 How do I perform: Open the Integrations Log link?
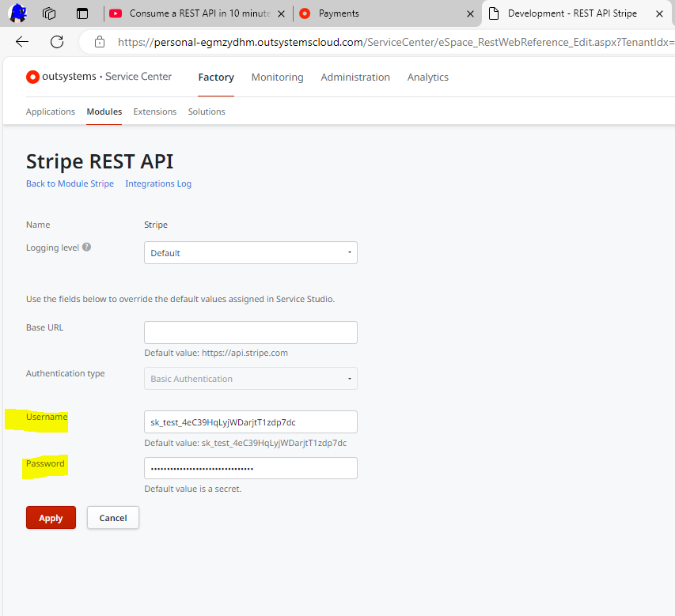pos(158,183)
